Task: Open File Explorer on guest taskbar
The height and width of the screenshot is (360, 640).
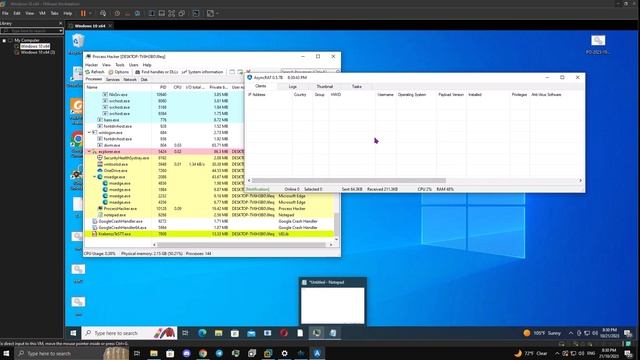Action: tap(218, 333)
